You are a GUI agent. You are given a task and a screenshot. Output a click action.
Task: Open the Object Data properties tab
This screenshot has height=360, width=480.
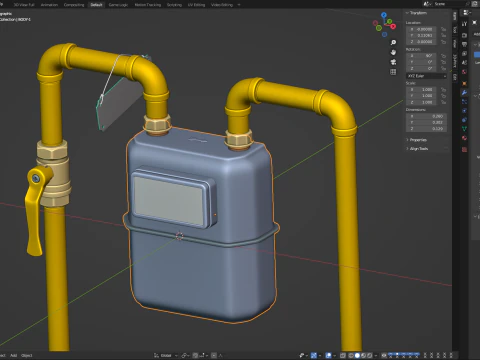[x=464, y=129]
